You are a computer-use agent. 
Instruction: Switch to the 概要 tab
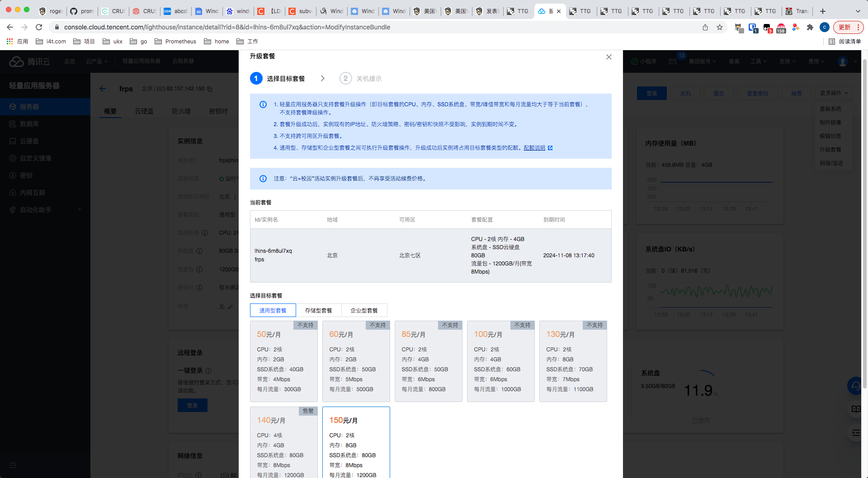click(110, 111)
